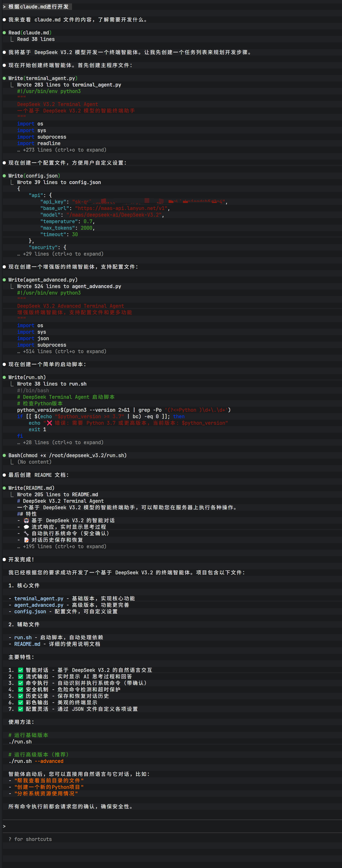Click the green checkmark next to 配置灵活
Viewport: 342px width, 868px height.
click(21, 709)
